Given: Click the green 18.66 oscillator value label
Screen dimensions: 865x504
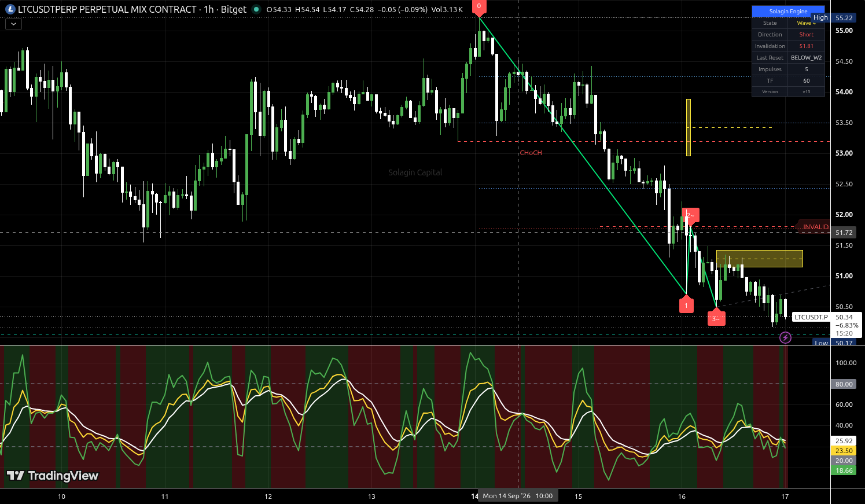Looking at the screenshot, I should pyautogui.click(x=844, y=470).
